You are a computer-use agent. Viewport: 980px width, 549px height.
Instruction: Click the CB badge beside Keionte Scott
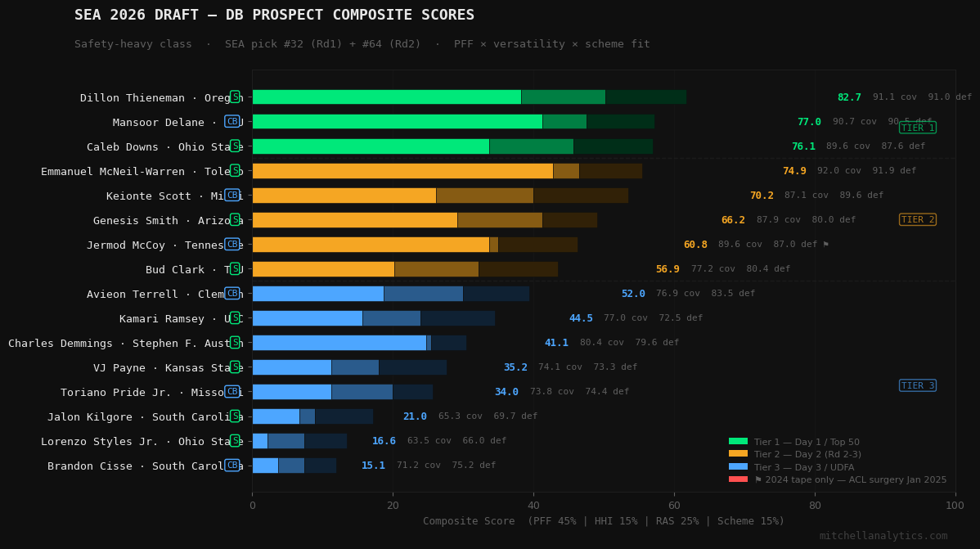pos(232,195)
